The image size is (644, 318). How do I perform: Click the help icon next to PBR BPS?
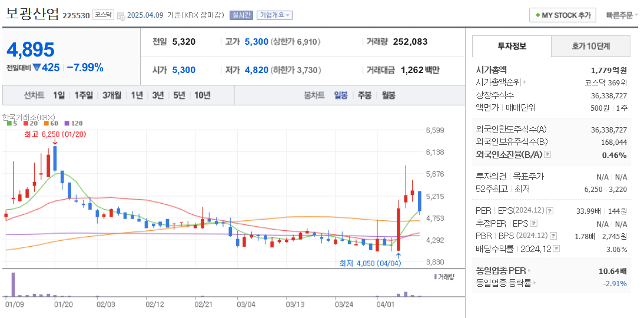pyautogui.click(x=554, y=236)
